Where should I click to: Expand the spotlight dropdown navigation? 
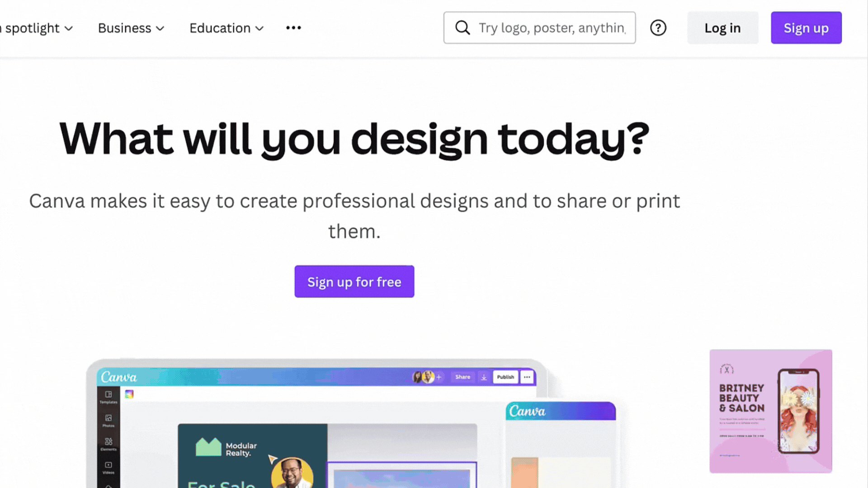coord(37,28)
